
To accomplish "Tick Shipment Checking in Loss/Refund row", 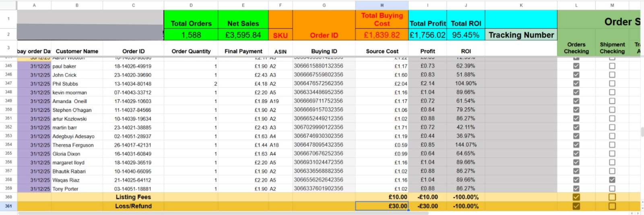I will point(612,206).
